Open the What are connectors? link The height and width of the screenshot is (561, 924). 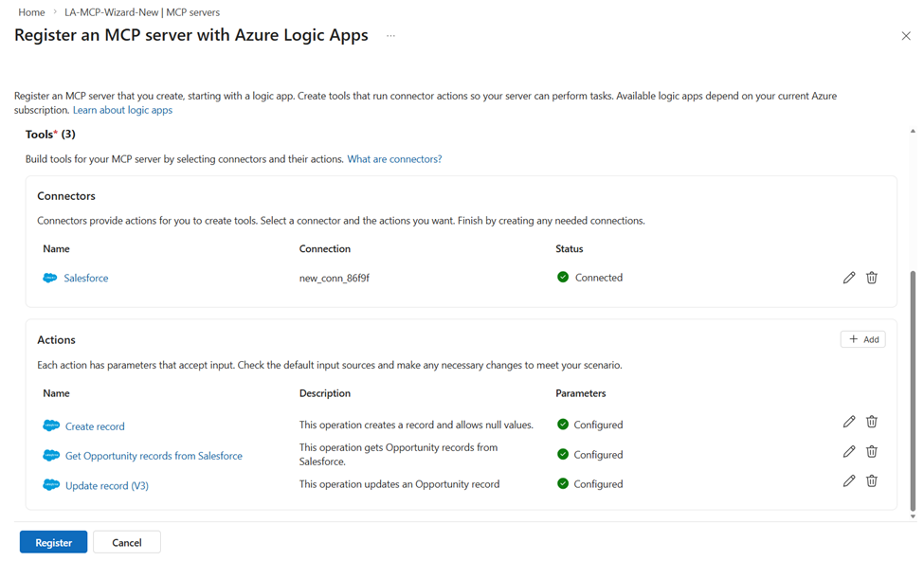394,159
